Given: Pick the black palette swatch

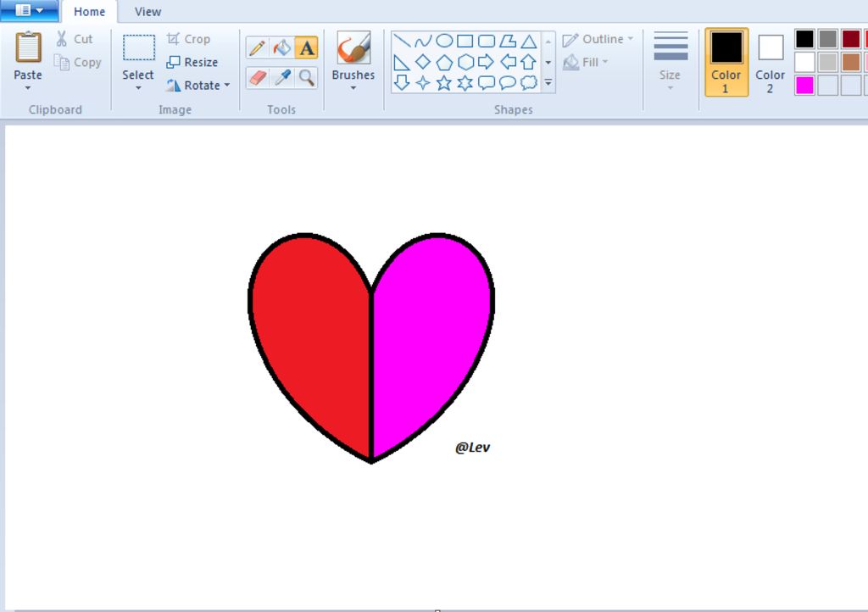Looking at the screenshot, I should pyautogui.click(x=804, y=39).
